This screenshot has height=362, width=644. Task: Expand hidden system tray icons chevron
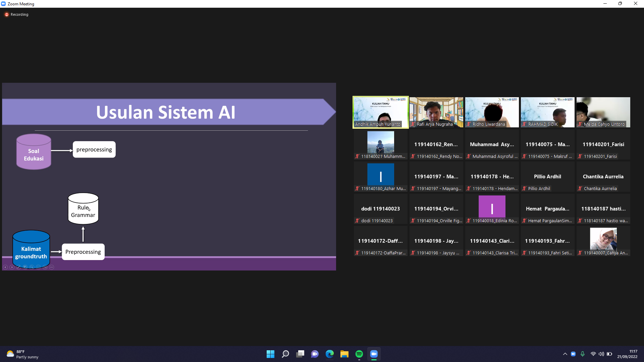click(x=565, y=354)
